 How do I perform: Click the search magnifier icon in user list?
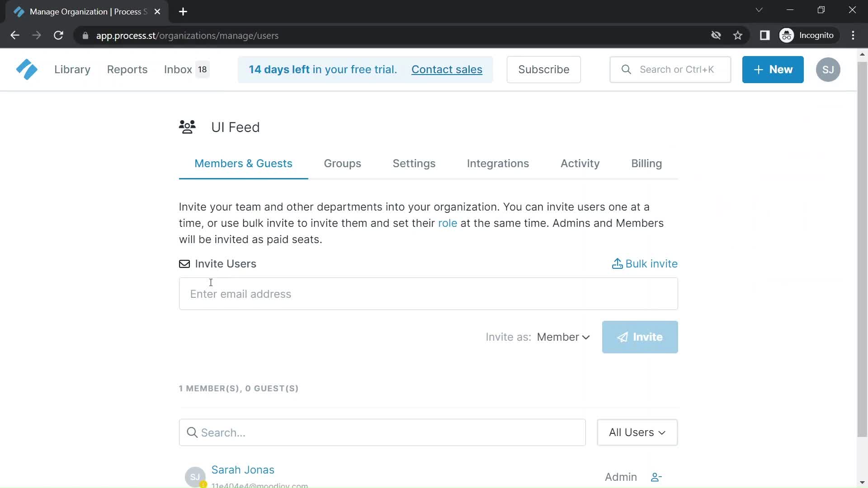point(191,432)
